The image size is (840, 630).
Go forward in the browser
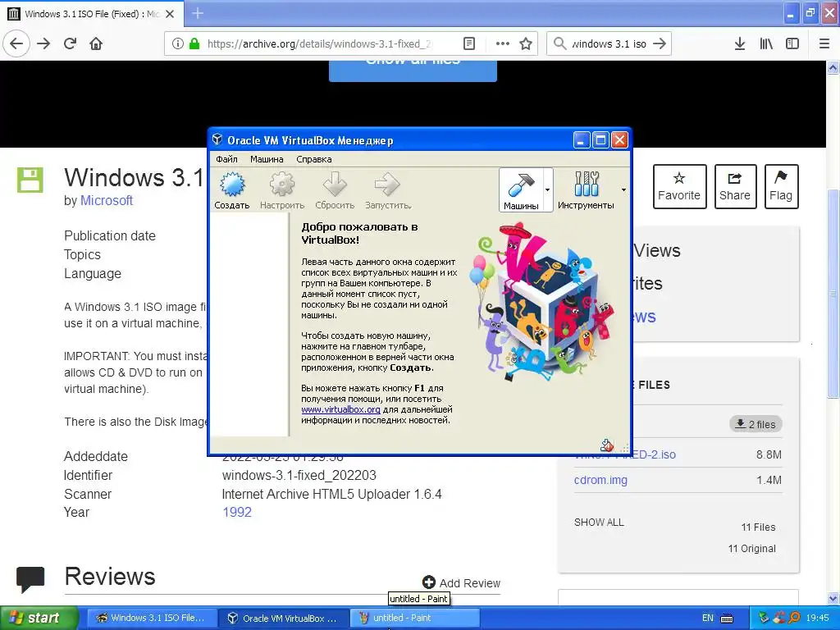[x=43, y=43]
